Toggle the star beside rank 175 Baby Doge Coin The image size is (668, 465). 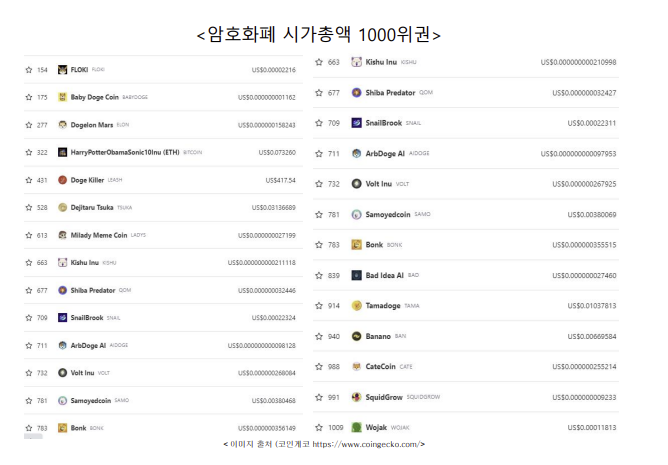pyautogui.click(x=29, y=97)
